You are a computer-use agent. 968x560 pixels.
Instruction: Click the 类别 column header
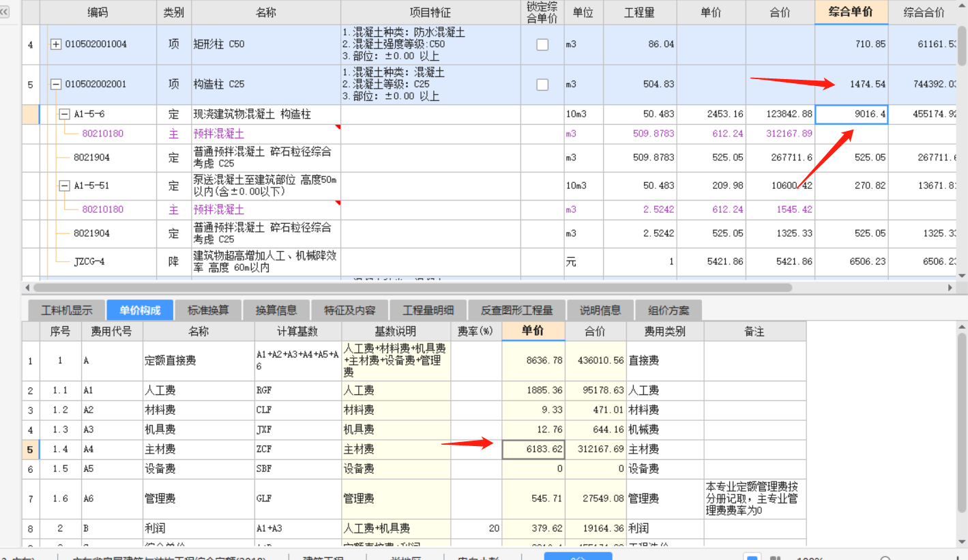(x=173, y=12)
